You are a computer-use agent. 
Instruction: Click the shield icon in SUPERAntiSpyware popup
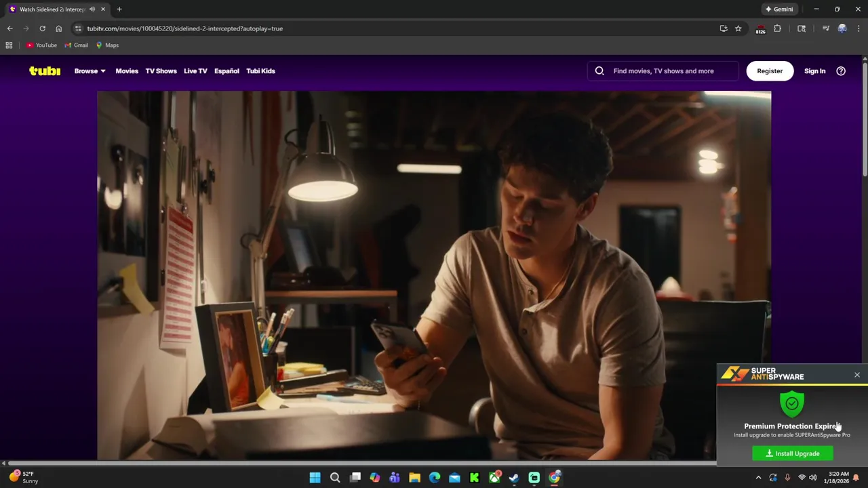pyautogui.click(x=791, y=404)
